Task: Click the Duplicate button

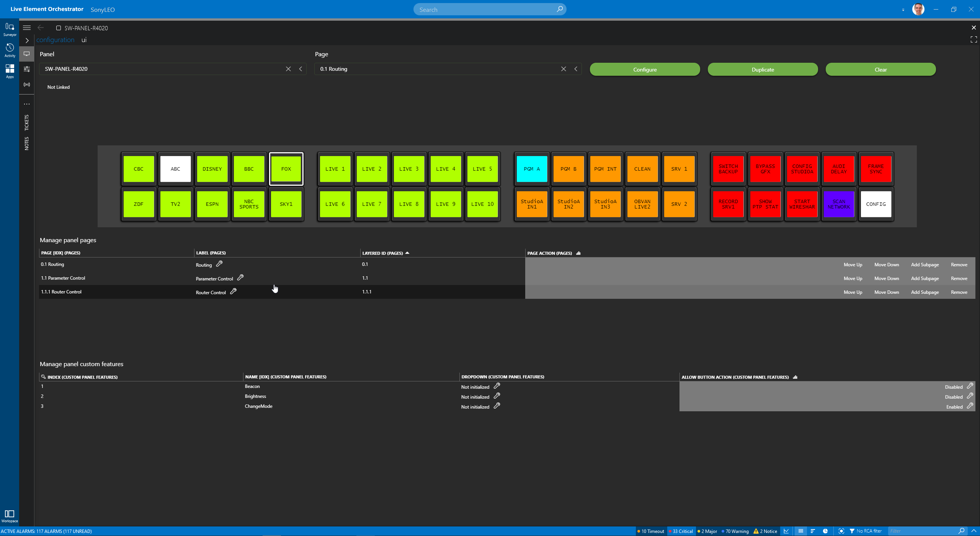Action: click(763, 69)
